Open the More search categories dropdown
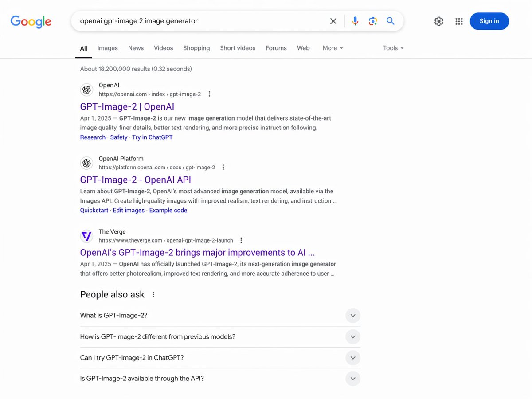 332,48
